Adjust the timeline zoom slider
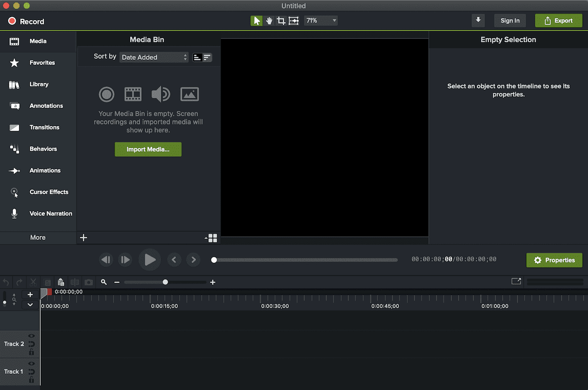This screenshot has width=588, height=390. coord(165,282)
